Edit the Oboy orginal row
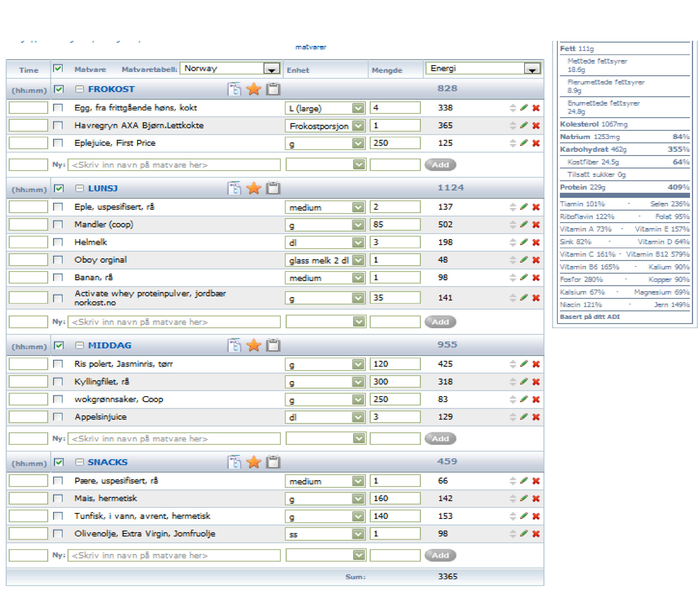The image size is (700, 590). 524,260
